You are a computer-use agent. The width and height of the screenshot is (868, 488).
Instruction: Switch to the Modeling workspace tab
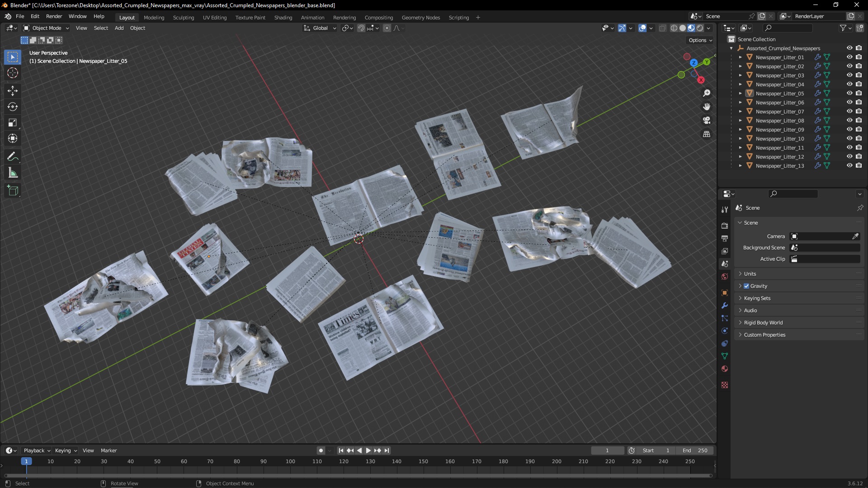pyautogui.click(x=154, y=18)
